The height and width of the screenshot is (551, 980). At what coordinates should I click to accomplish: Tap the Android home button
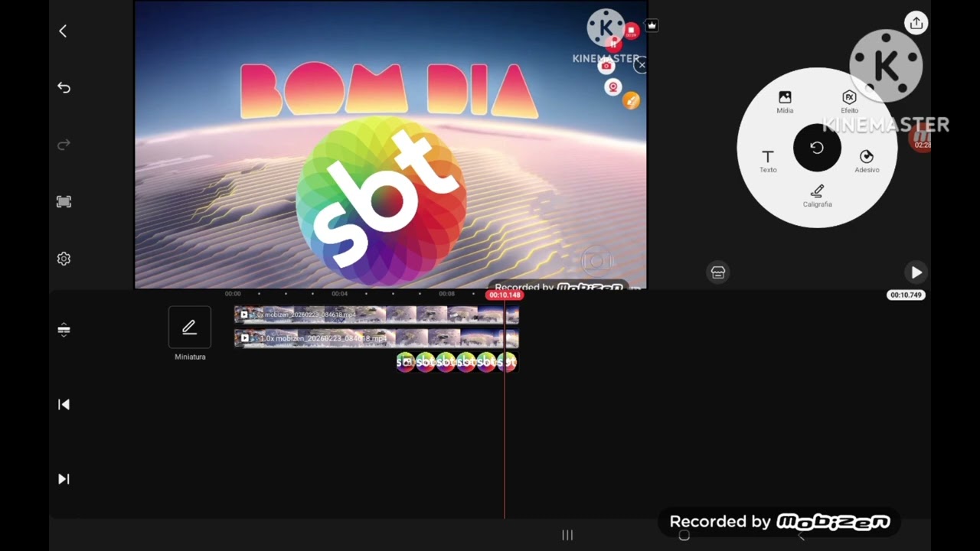[x=684, y=536]
